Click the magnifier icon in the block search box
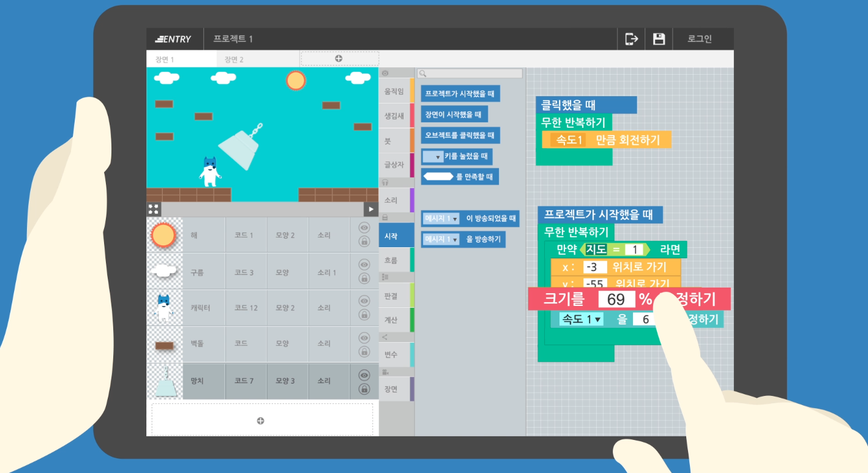The width and height of the screenshot is (868, 473). [422, 73]
